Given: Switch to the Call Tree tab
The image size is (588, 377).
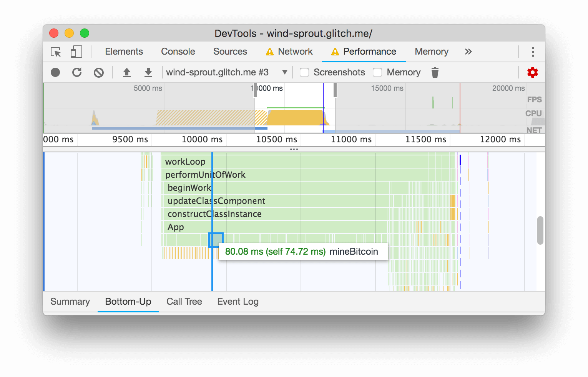Looking at the screenshot, I should tap(184, 302).
